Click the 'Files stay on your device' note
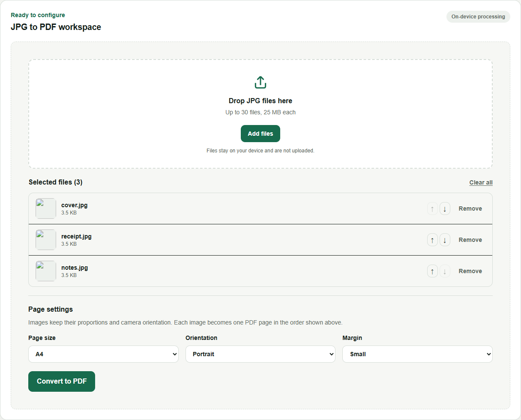Screen dimensions: 521x420 click(x=260, y=151)
